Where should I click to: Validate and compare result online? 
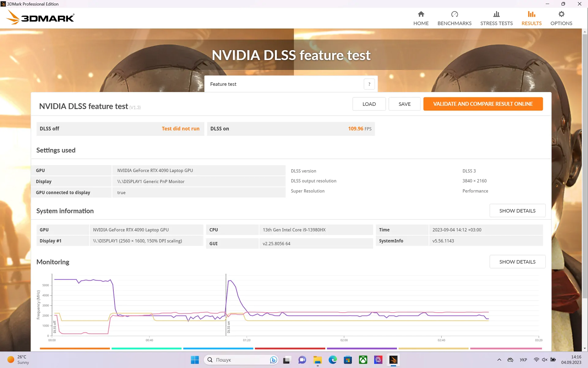pos(483,104)
